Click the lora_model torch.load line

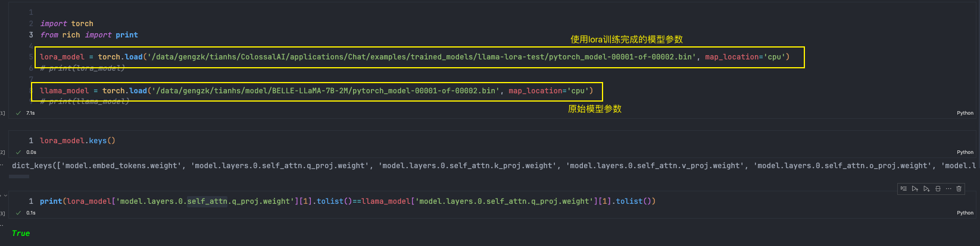(x=414, y=57)
